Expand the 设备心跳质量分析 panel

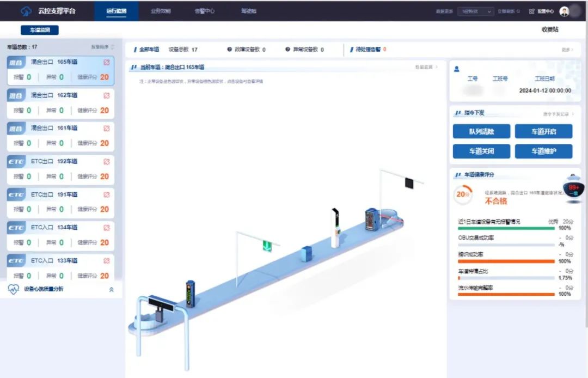tap(112, 290)
